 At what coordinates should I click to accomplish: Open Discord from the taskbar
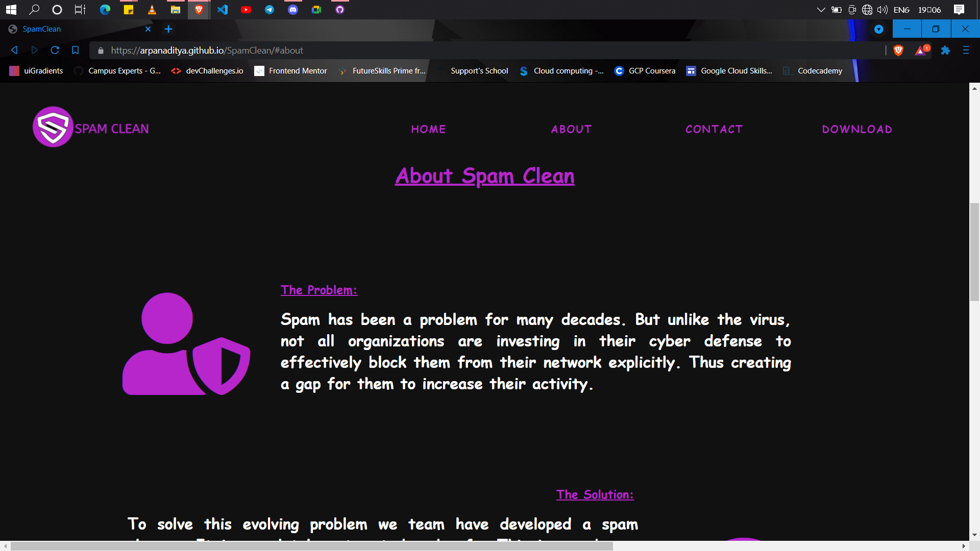(x=292, y=10)
